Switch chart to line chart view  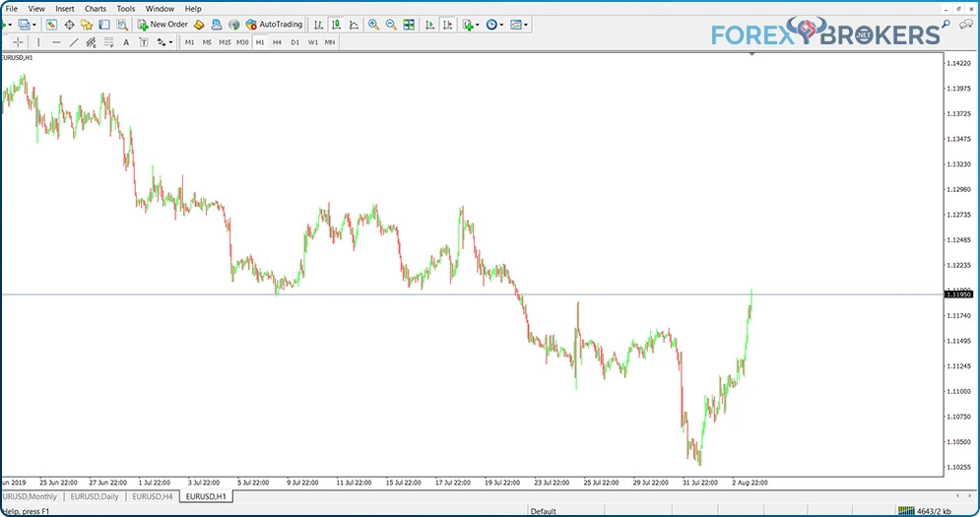coord(354,25)
